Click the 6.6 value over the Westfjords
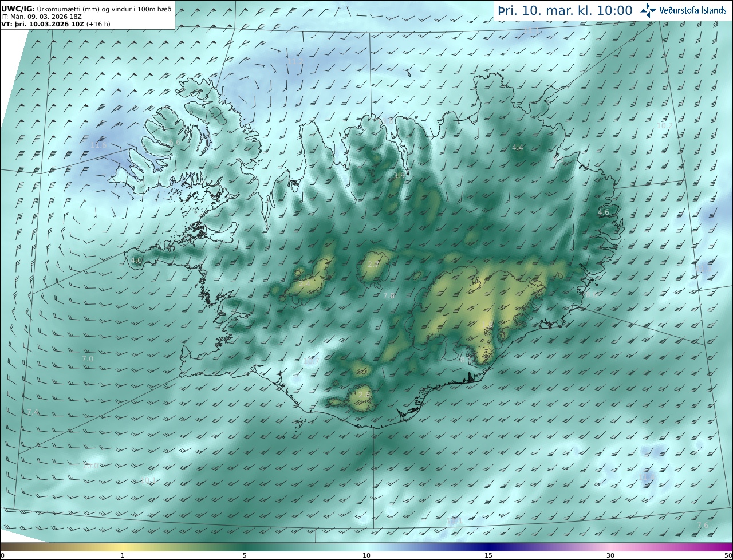 (x=175, y=142)
